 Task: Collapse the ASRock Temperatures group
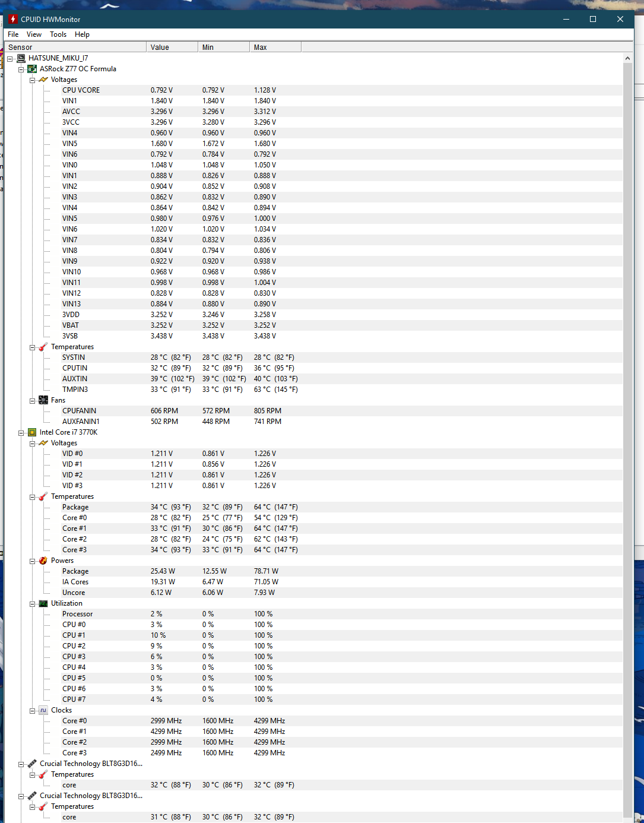pos(33,347)
